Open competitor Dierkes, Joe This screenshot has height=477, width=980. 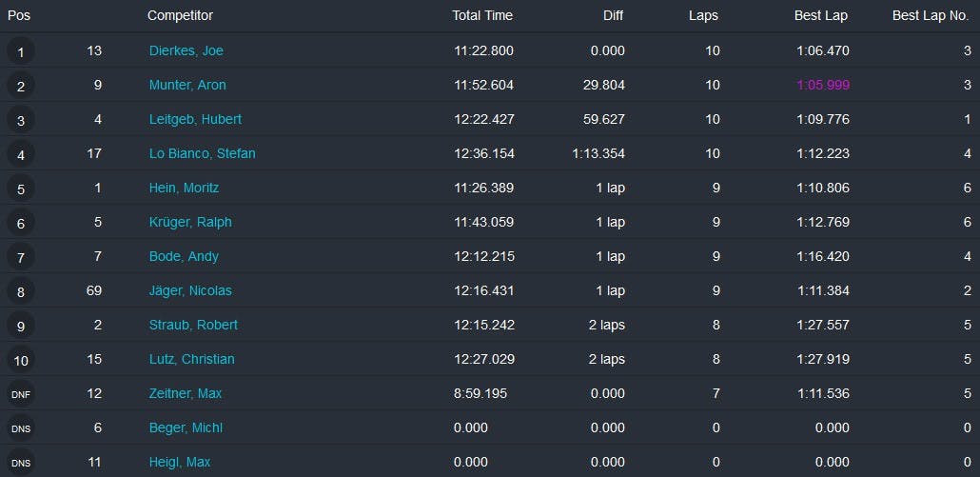186,50
